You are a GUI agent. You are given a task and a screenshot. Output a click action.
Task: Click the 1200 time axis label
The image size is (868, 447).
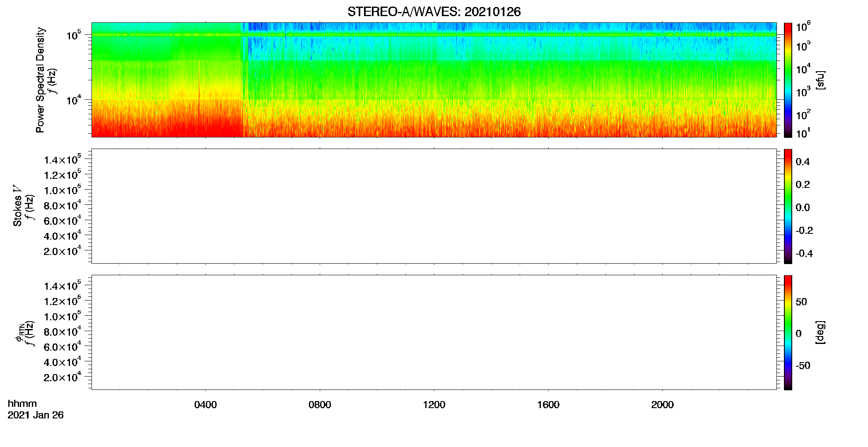[x=434, y=405]
